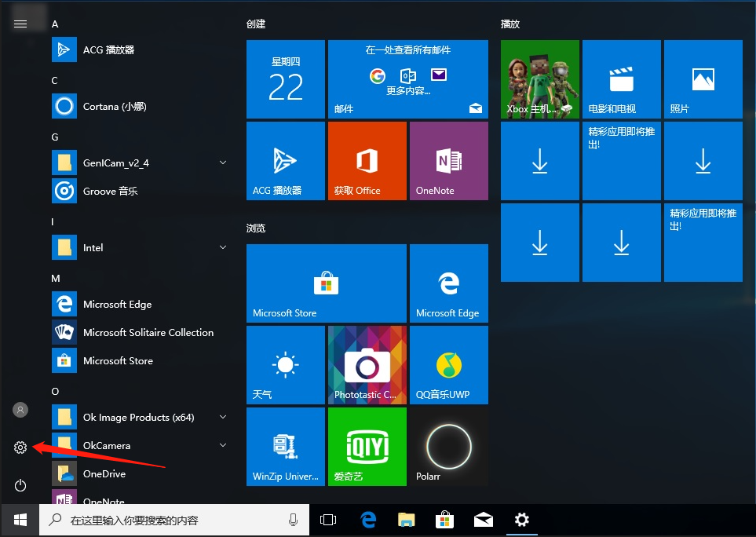Expand the OkCamera folder chevron
This screenshot has width=756, height=537.
(223, 445)
